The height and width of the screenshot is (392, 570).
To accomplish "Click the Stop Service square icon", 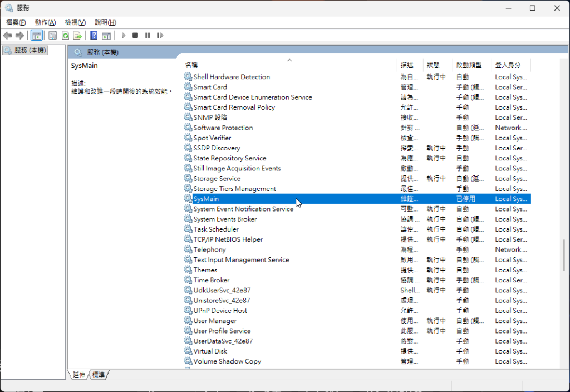I will tap(135, 36).
